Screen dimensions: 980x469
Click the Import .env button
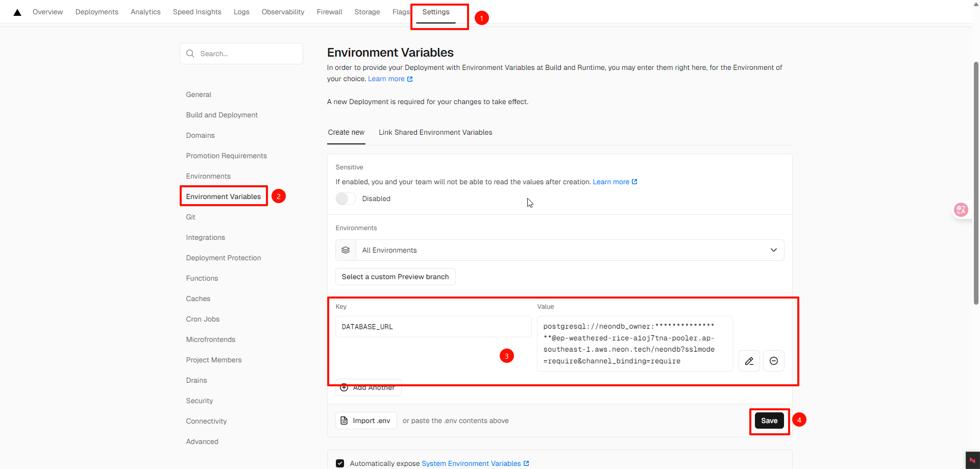366,421
